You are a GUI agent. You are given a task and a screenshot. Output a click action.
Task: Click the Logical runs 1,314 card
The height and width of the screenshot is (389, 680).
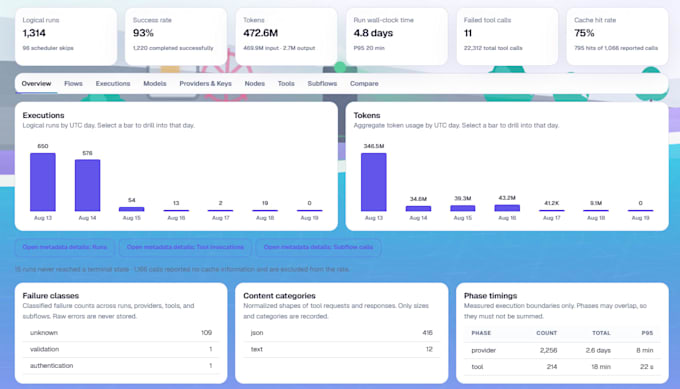coord(66,36)
